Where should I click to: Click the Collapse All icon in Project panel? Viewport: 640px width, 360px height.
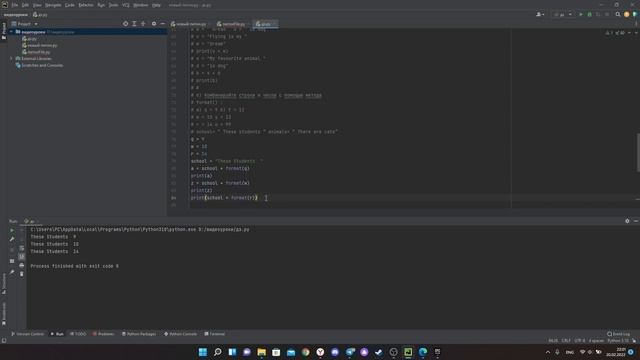tap(143, 24)
